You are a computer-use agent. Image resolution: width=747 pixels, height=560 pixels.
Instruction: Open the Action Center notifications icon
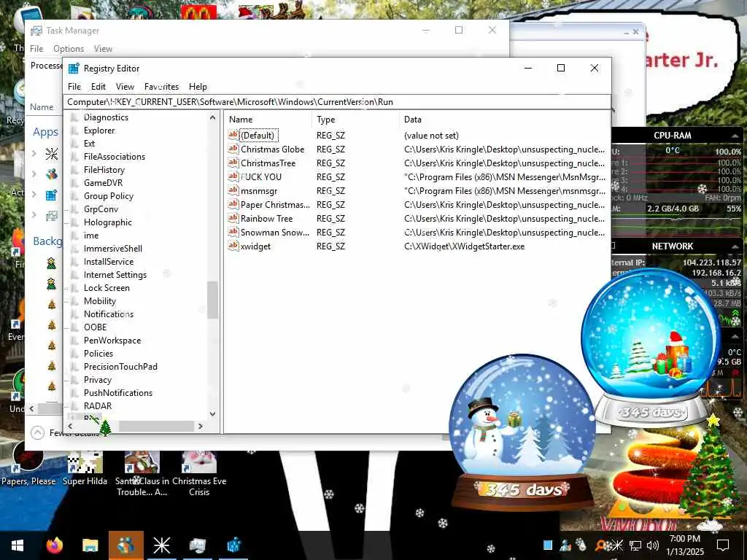[x=723, y=545]
